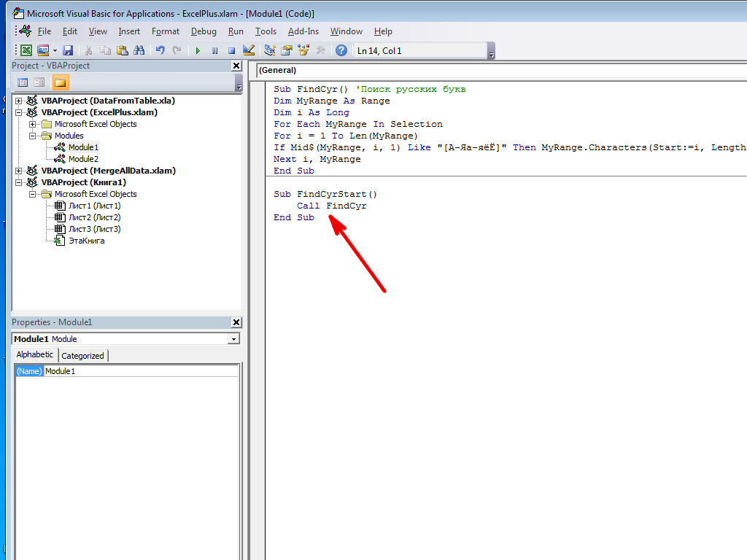
Task: Select the (Name) property row
Action: (127, 371)
